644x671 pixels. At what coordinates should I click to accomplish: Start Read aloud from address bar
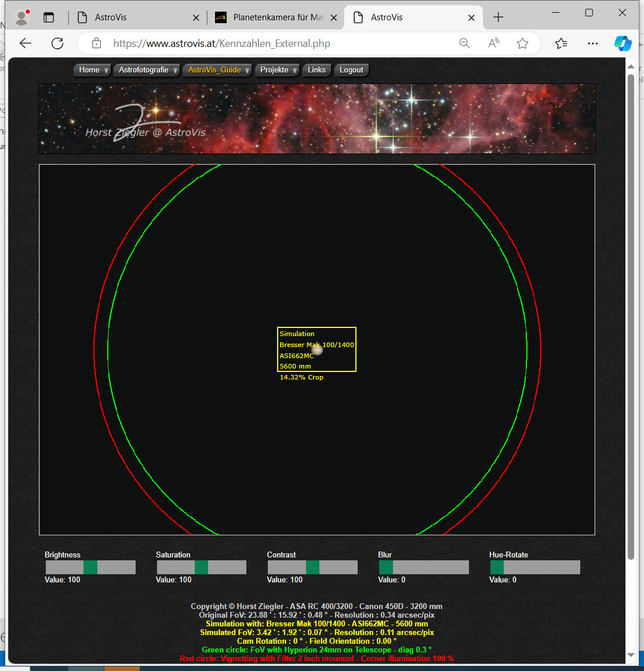(x=494, y=43)
